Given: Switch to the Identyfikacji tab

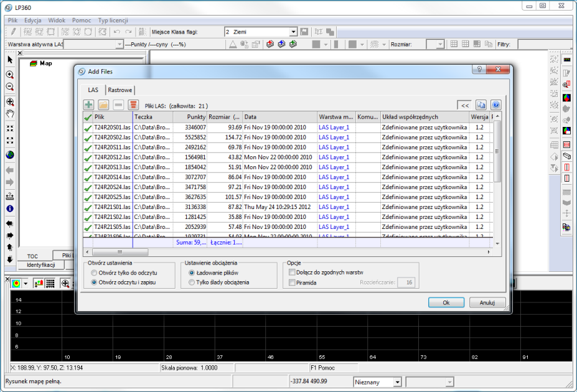Looking at the screenshot, I should click(41, 265).
